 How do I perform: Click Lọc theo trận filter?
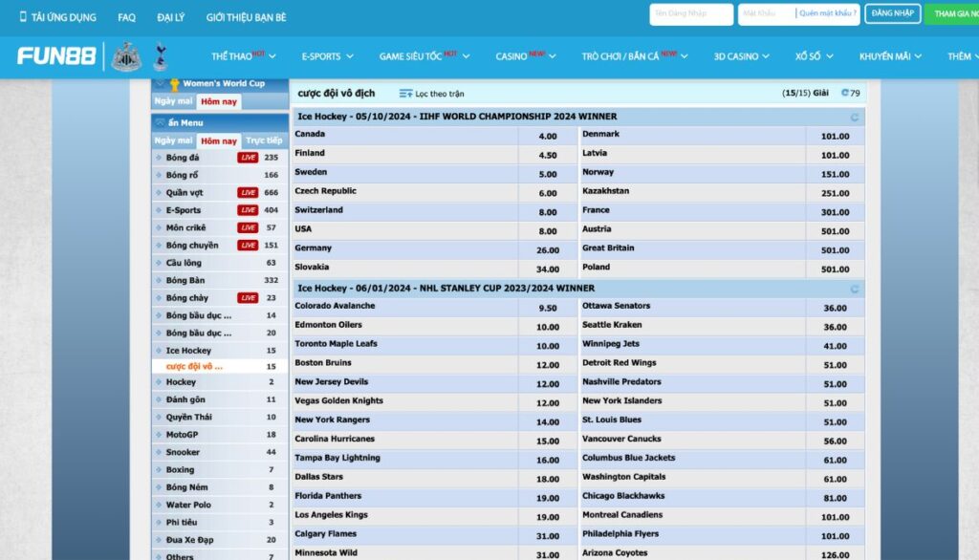pyautogui.click(x=432, y=94)
